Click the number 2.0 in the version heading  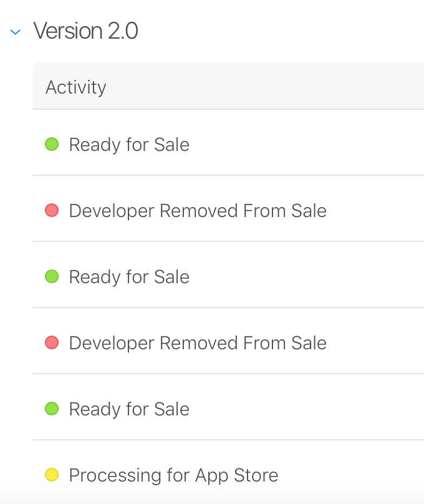pyautogui.click(x=123, y=31)
